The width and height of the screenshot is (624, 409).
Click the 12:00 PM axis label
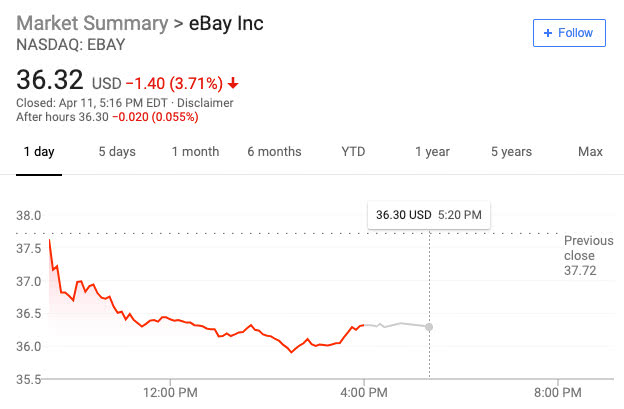[170, 393]
